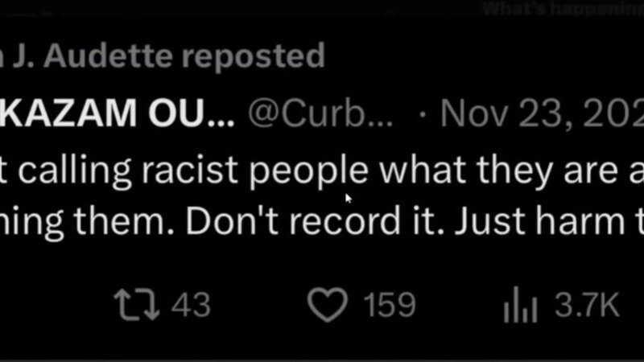644x362 pixels.
Task: Open the tweet via the Nov 23 timestamp
Action: [547, 117]
